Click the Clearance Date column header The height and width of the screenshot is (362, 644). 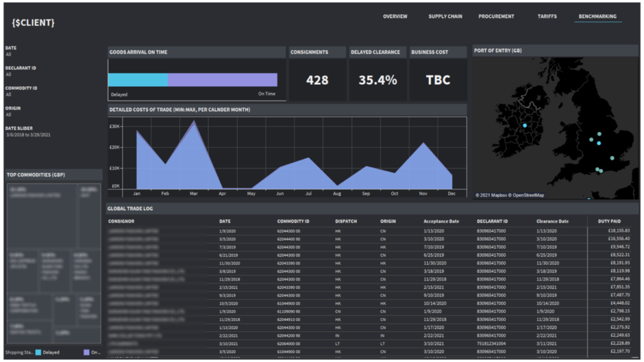pyautogui.click(x=552, y=221)
